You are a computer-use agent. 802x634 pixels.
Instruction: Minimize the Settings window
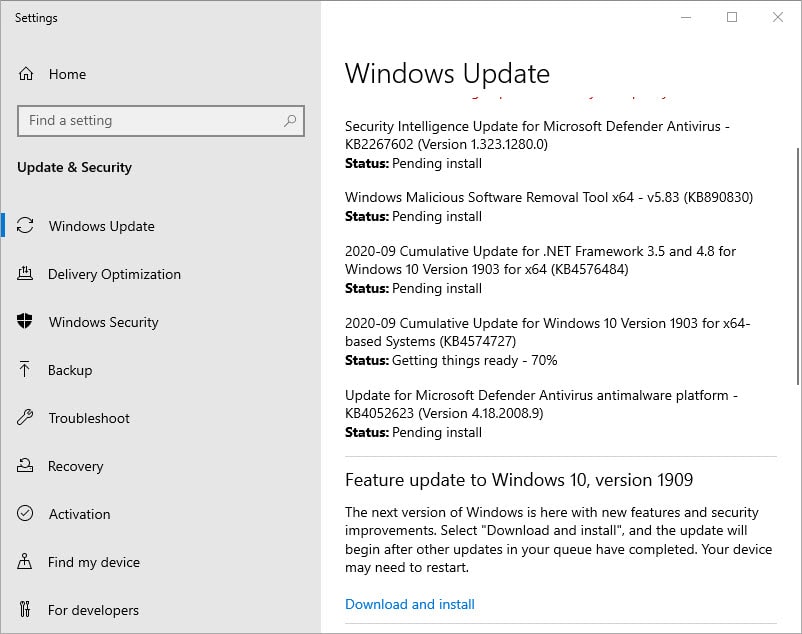[686, 17]
